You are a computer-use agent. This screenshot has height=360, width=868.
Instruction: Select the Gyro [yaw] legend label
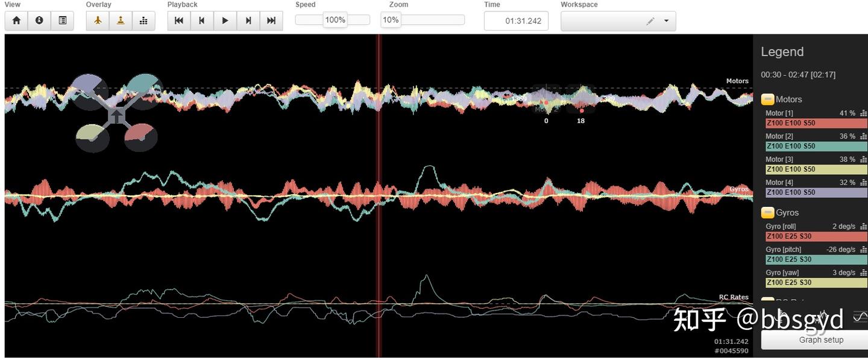[782, 273]
